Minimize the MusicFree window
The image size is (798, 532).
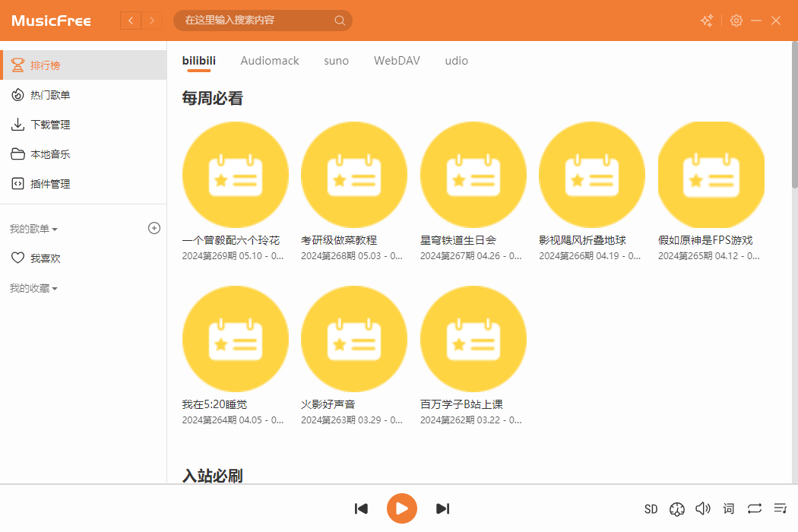(x=756, y=21)
